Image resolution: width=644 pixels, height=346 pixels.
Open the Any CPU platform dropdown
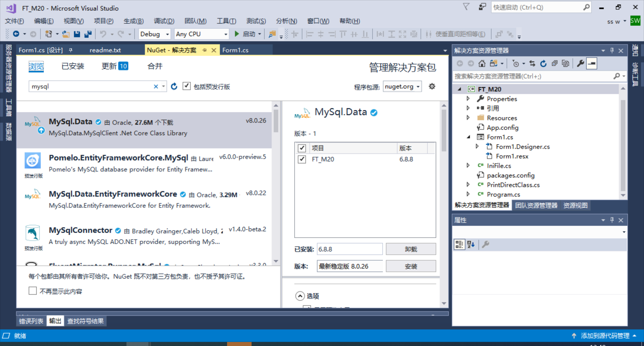click(202, 34)
